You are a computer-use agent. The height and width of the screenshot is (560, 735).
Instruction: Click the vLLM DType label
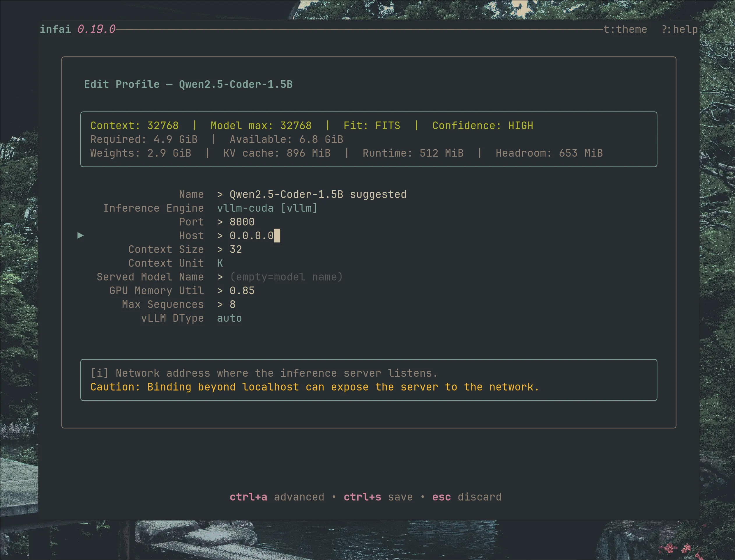click(172, 318)
